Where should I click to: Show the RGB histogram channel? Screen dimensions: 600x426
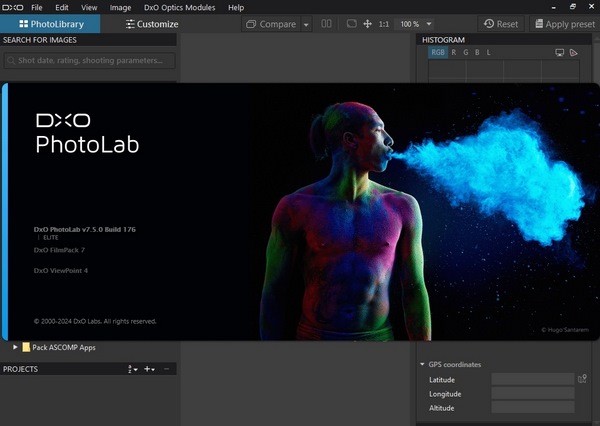point(438,52)
